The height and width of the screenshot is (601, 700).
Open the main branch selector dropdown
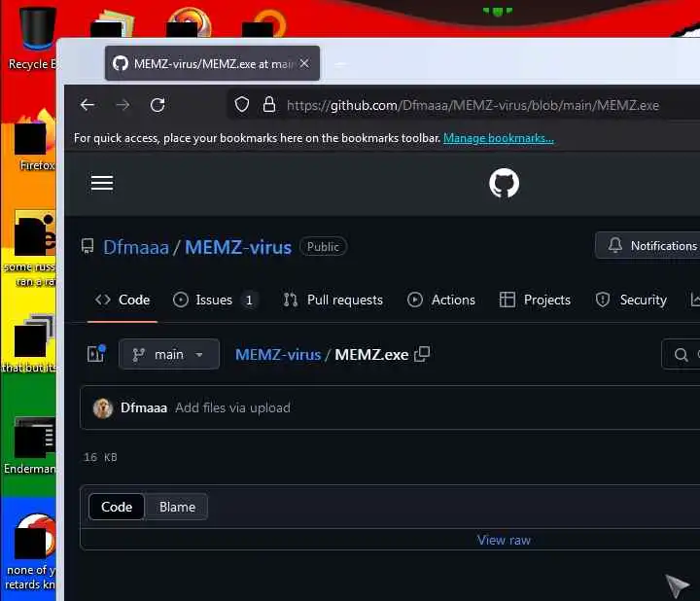pyautogui.click(x=169, y=355)
